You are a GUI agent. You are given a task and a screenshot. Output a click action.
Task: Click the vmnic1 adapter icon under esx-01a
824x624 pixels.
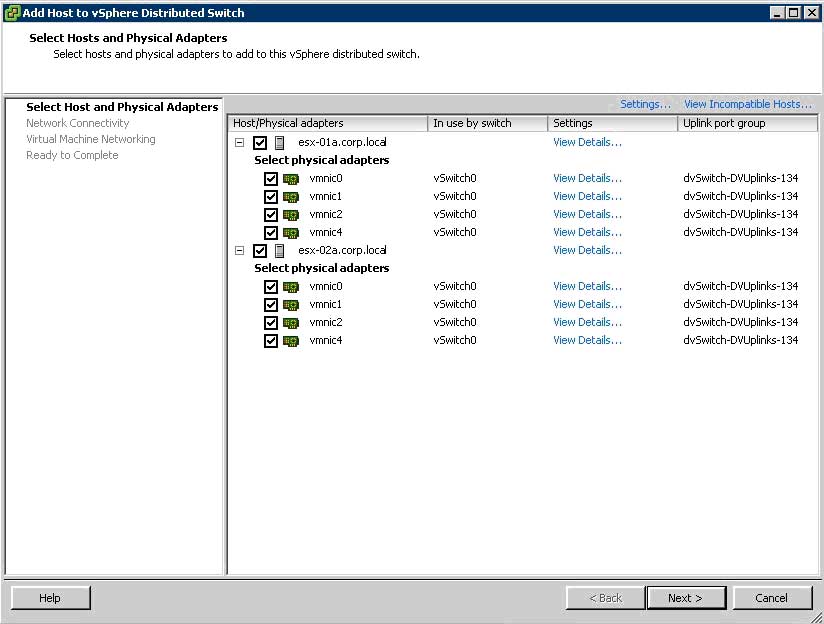291,197
